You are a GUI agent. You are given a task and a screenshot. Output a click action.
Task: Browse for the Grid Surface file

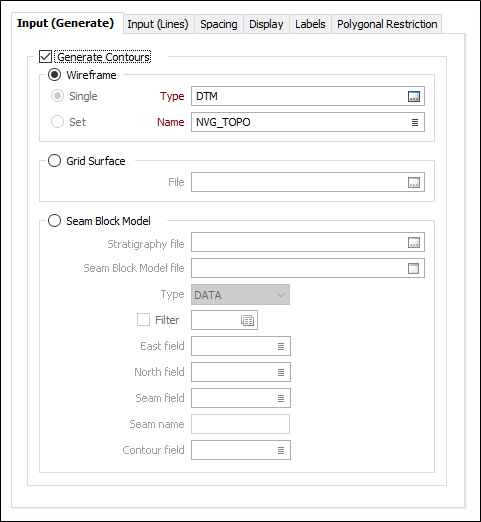click(x=414, y=183)
